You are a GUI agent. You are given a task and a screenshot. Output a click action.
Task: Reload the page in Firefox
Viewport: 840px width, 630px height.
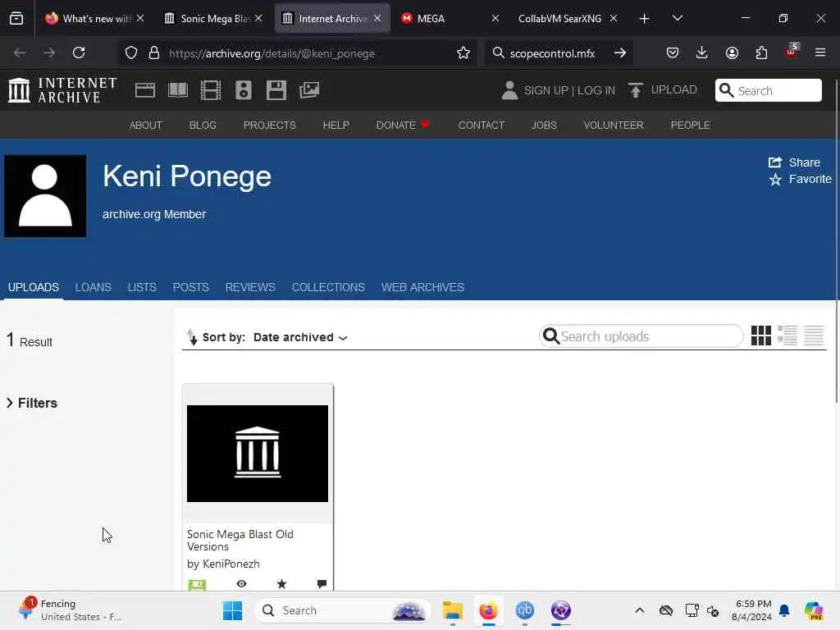coord(79,52)
